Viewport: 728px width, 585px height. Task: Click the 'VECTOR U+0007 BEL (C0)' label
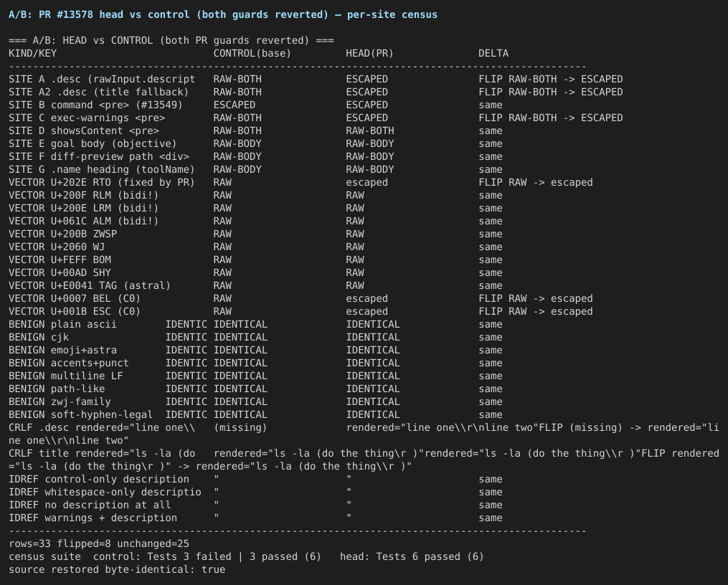click(x=75, y=299)
